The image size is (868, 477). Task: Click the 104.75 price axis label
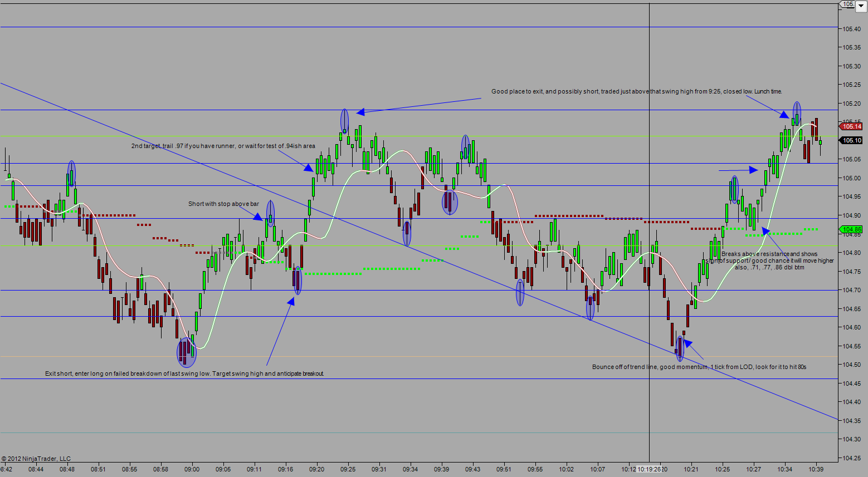[x=851, y=272]
